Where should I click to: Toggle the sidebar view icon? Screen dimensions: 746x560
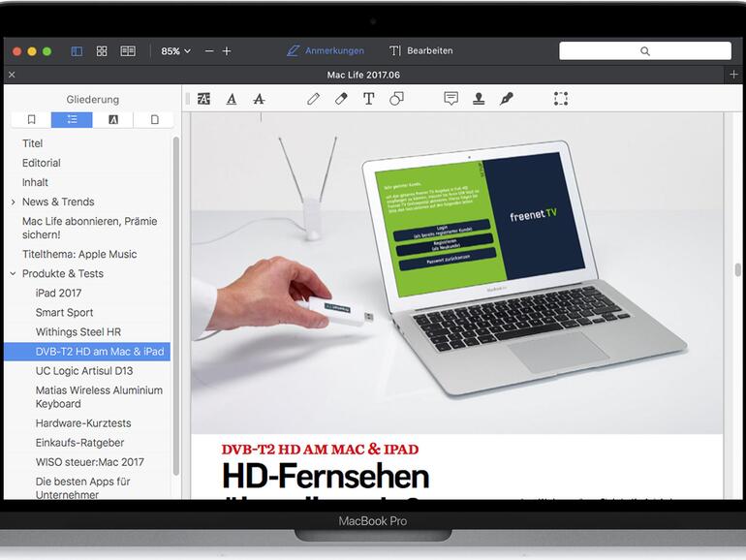point(77,51)
